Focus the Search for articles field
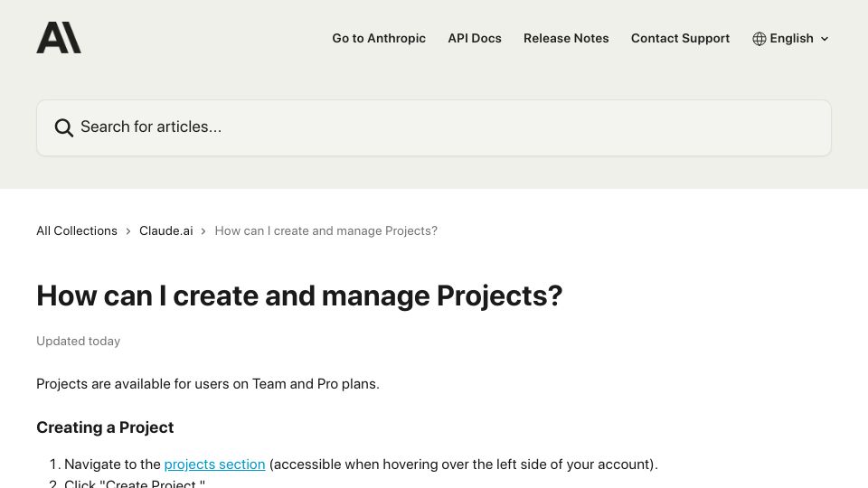Screen dimensions: 868x488 [x=433, y=127]
